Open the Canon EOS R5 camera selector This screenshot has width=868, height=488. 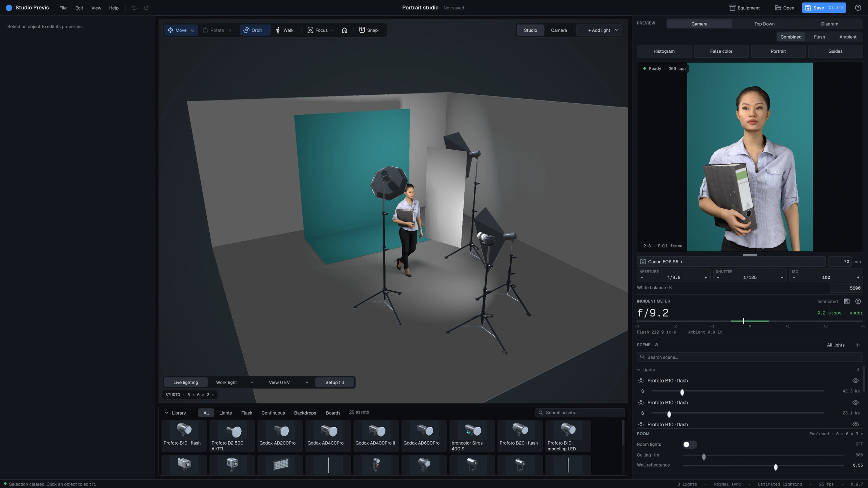731,262
